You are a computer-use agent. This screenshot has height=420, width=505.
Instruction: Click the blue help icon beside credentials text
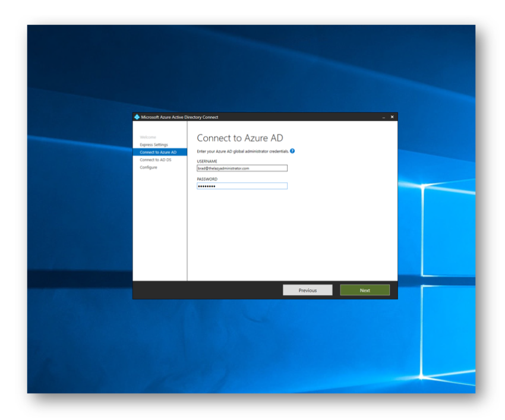click(292, 151)
